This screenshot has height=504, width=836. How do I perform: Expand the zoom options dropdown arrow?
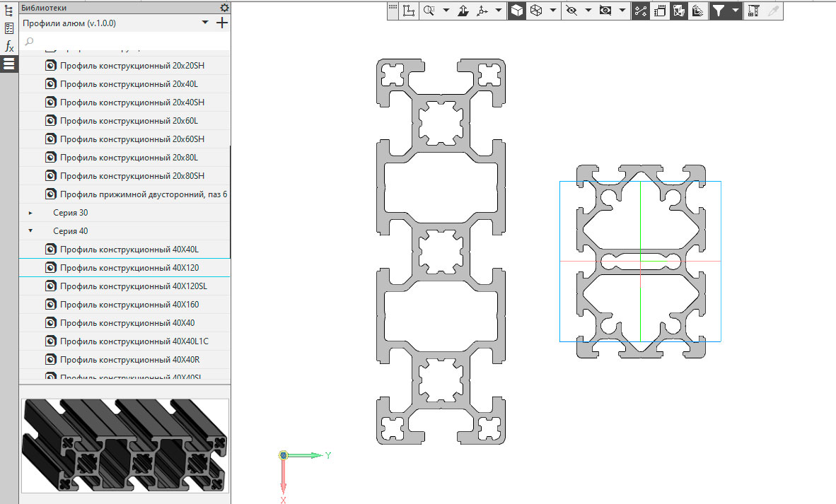[x=446, y=11]
